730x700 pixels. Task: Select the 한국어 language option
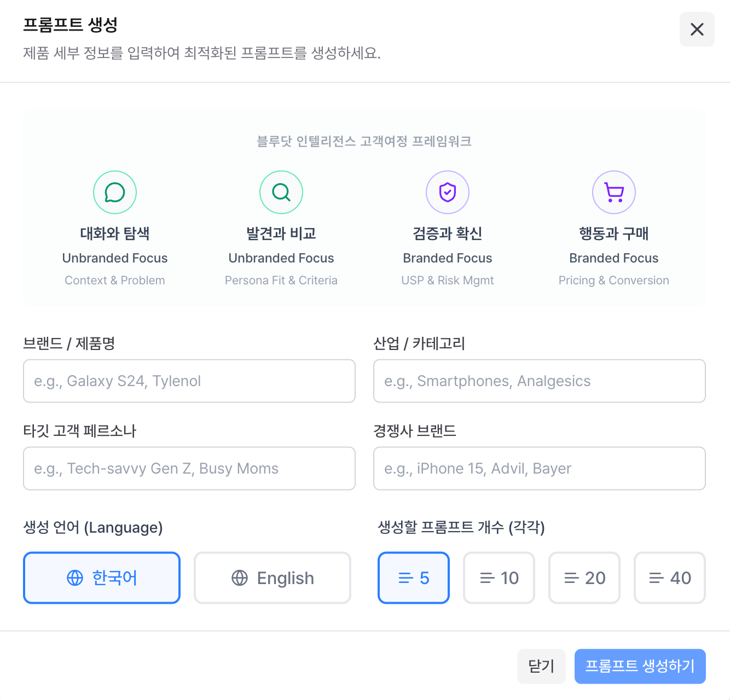point(101,577)
